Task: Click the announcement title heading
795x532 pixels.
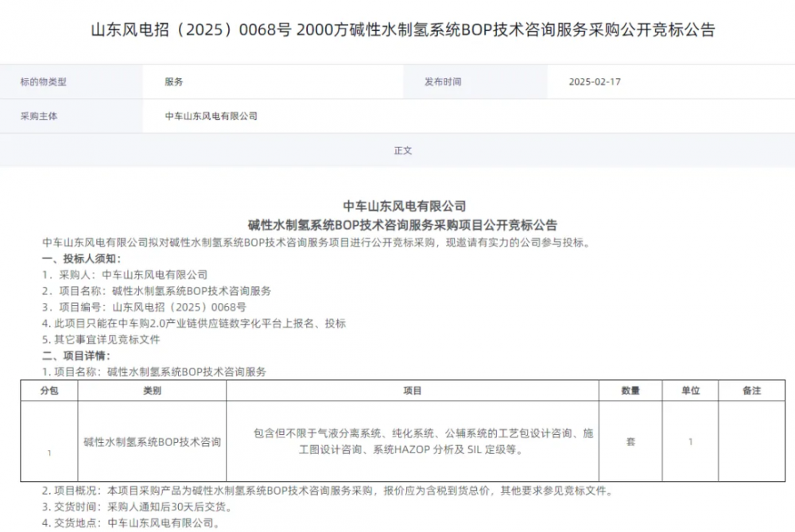Action: point(402,29)
